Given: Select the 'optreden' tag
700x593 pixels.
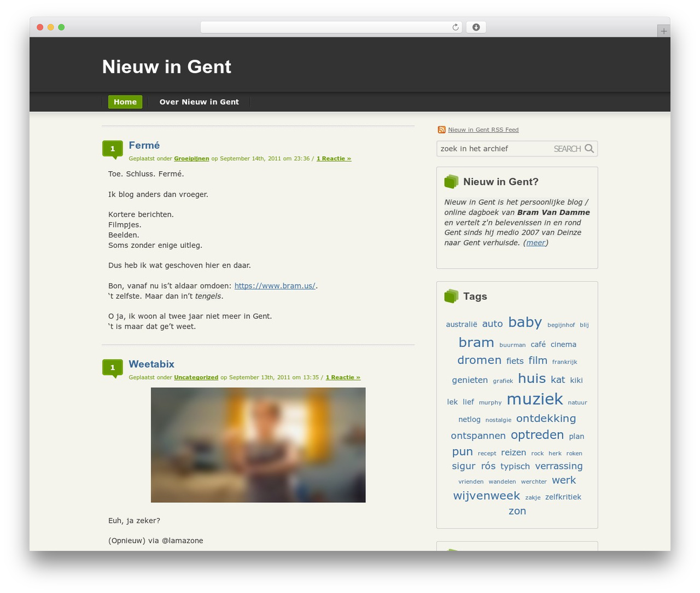Looking at the screenshot, I should point(538,435).
